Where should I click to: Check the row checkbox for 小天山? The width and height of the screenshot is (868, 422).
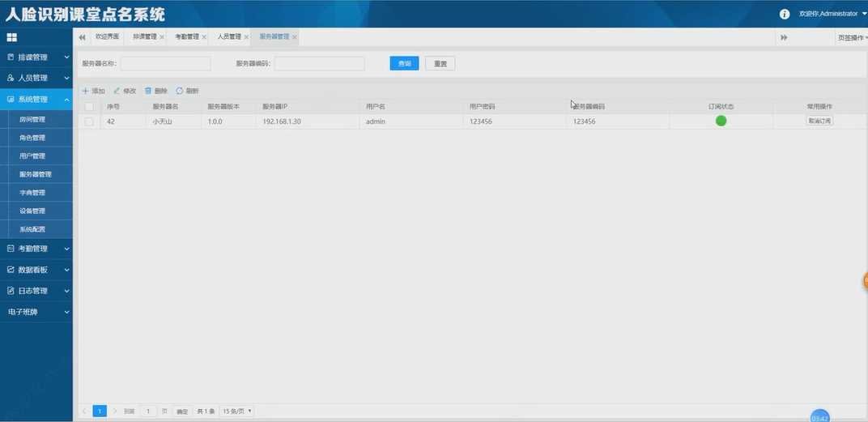89,121
